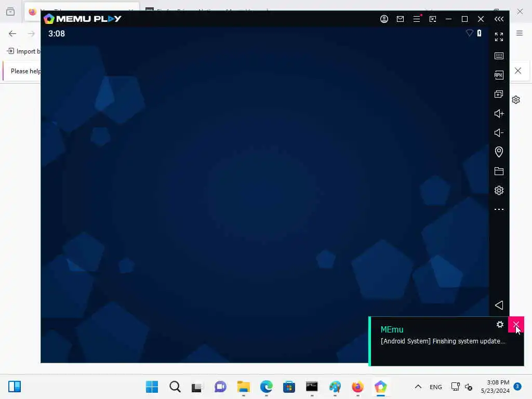Open notification settings gear in MEmu popup

(x=500, y=324)
